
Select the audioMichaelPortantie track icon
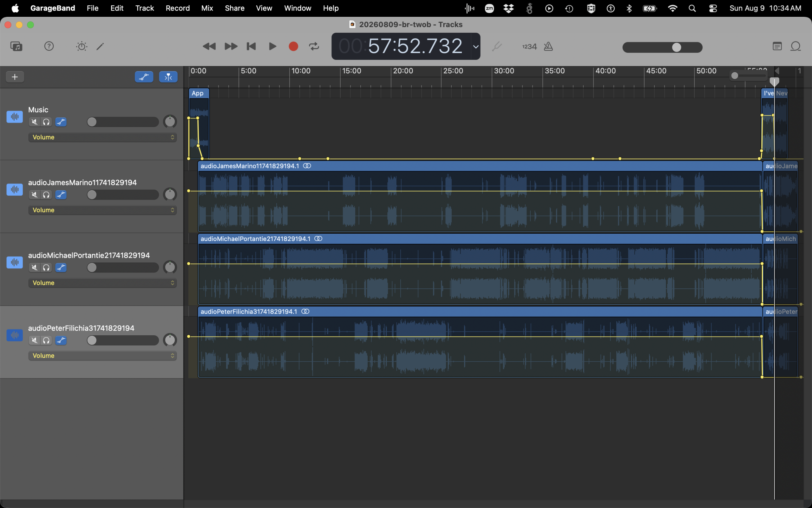coord(14,262)
